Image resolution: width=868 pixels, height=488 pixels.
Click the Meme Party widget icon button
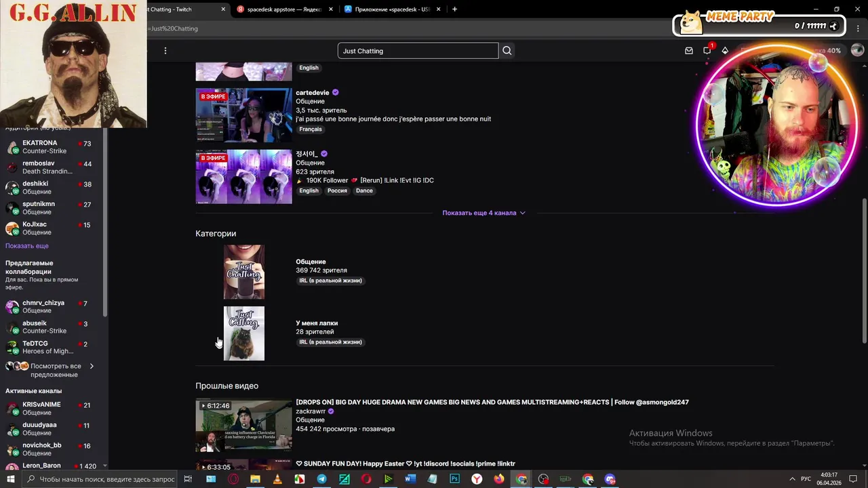834,26
